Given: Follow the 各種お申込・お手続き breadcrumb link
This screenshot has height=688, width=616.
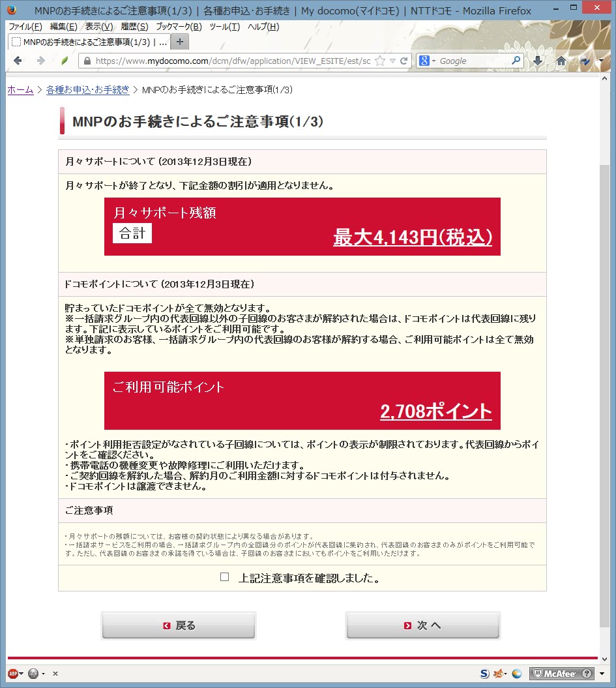Looking at the screenshot, I should click(x=88, y=90).
